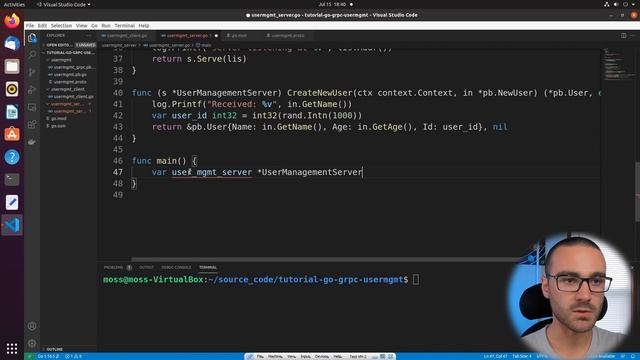The width and height of the screenshot is (640, 360).
Task: Collapse the TUTORIAL-GO-GRPC-USERMGMT folder section
Action: pyautogui.click(x=68, y=53)
